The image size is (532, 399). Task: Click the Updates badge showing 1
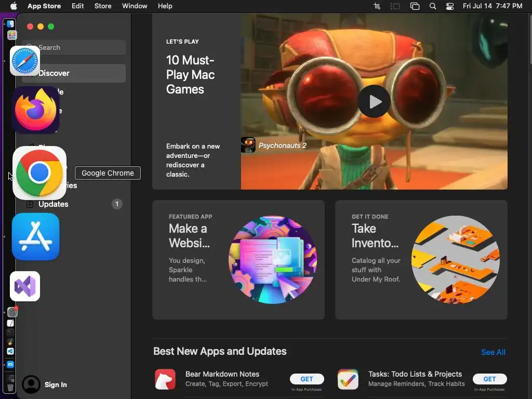[x=117, y=204]
